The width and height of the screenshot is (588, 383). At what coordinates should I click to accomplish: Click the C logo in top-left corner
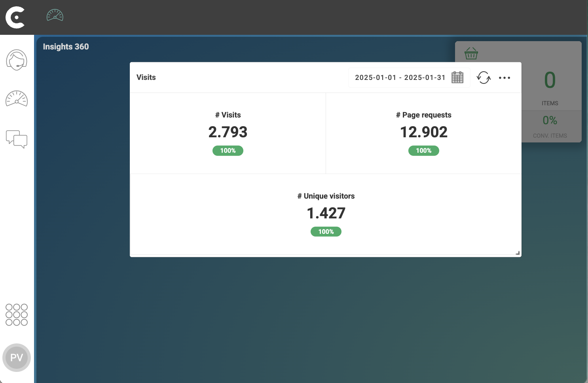[15, 17]
